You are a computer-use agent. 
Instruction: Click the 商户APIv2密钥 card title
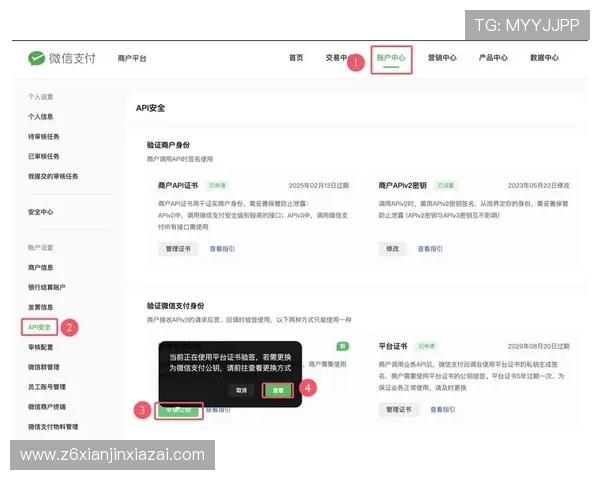(x=403, y=186)
